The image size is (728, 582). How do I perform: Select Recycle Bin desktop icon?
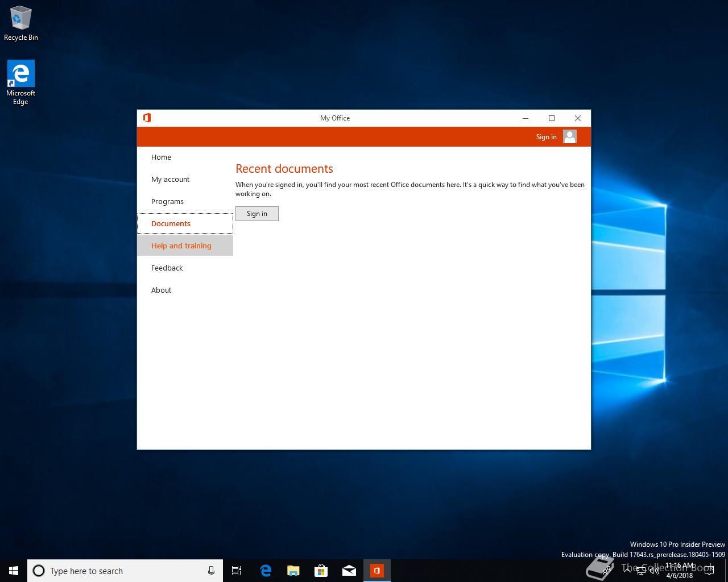(x=21, y=23)
